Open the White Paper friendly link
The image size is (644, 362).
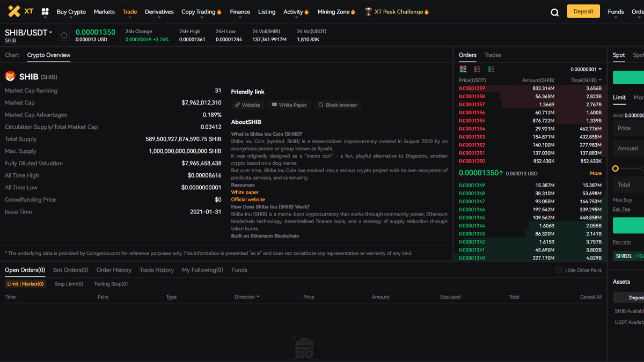tap(289, 105)
